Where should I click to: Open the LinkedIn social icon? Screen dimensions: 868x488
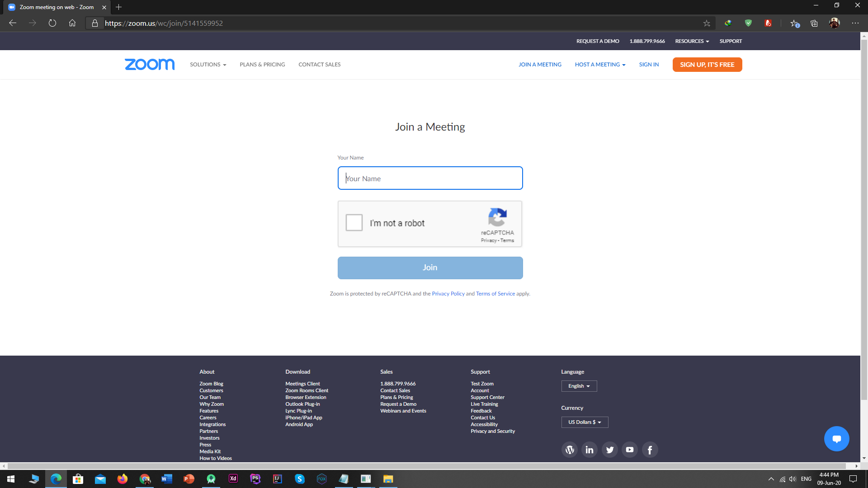point(590,450)
